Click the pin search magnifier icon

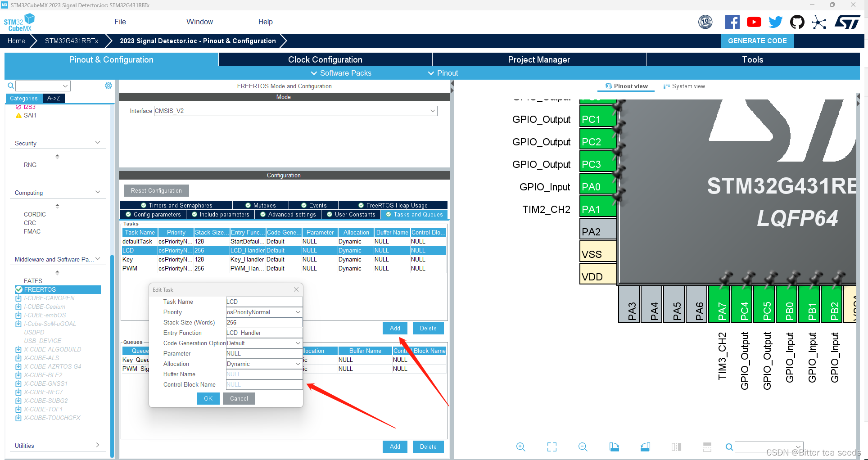729,447
